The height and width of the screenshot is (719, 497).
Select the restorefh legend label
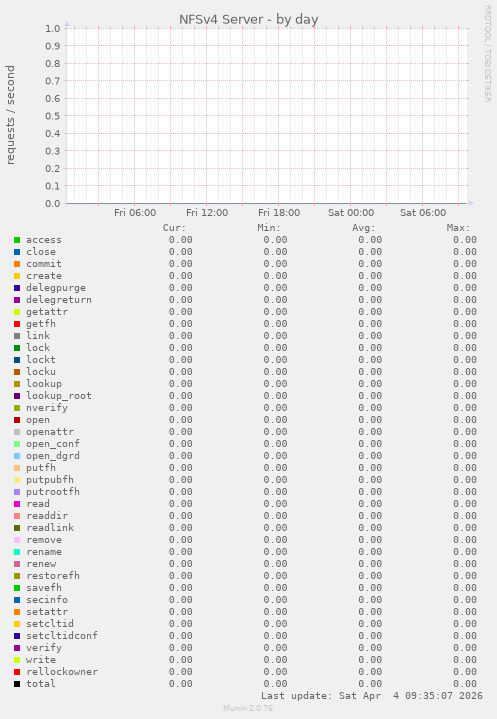pyautogui.click(x=53, y=575)
